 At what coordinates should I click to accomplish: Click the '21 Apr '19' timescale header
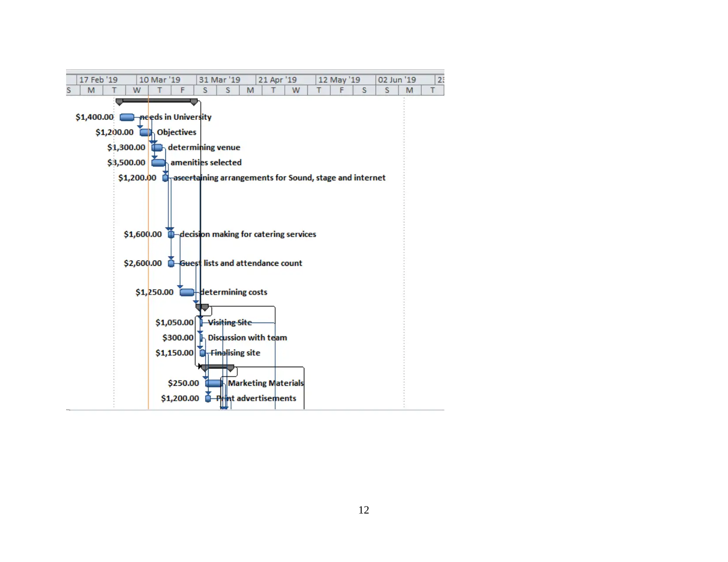pos(286,80)
